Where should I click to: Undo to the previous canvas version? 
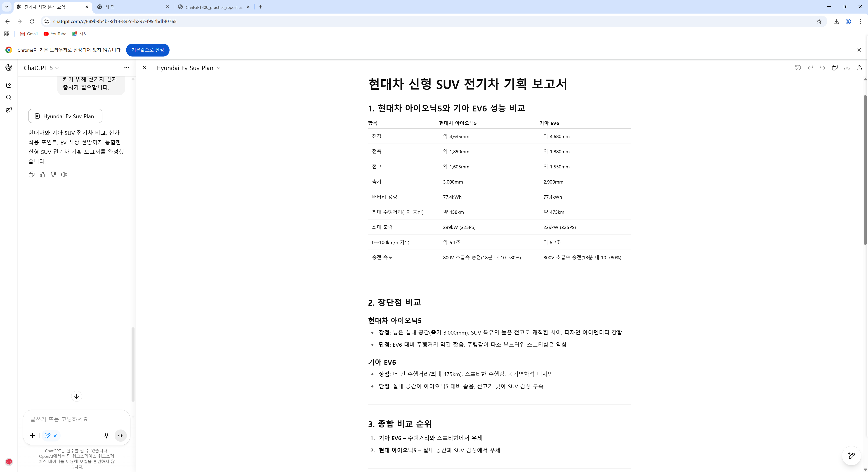(810, 68)
